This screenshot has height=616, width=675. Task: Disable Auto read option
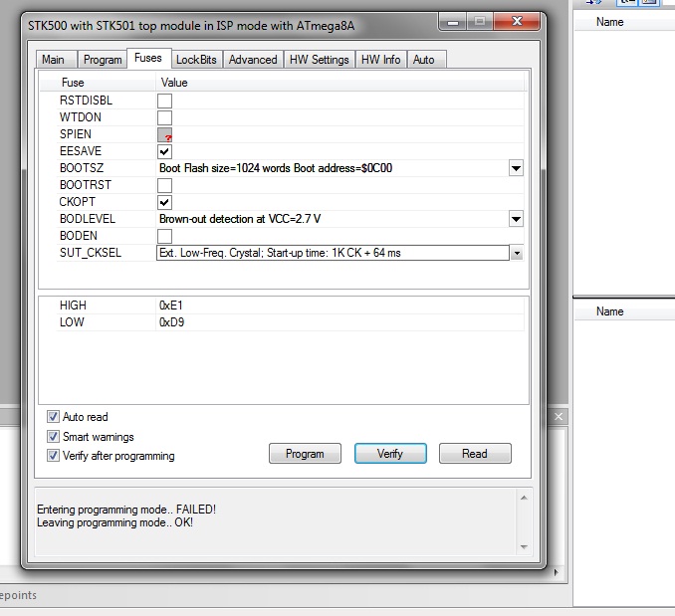click(53, 416)
